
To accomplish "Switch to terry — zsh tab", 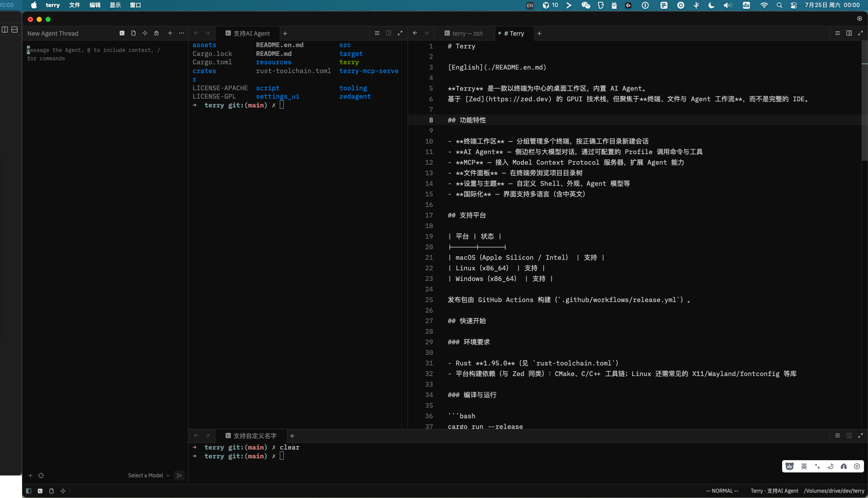I will coord(464,33).
